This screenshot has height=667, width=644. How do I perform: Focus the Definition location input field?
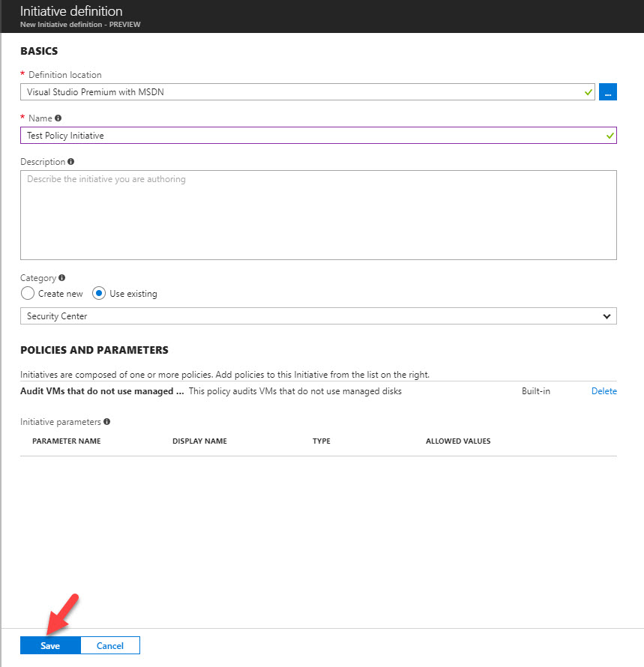point(307,92)
